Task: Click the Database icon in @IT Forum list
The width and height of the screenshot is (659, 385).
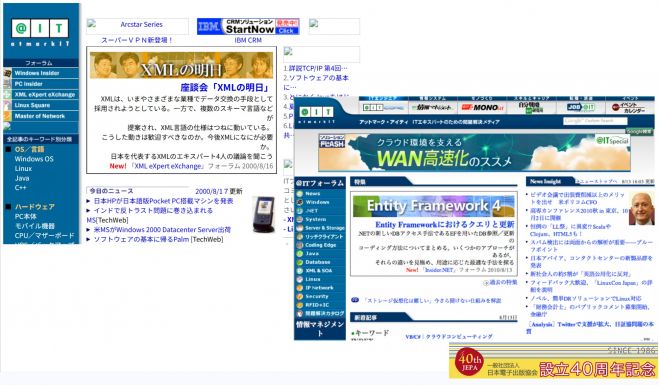Action: tap(300, 262)
